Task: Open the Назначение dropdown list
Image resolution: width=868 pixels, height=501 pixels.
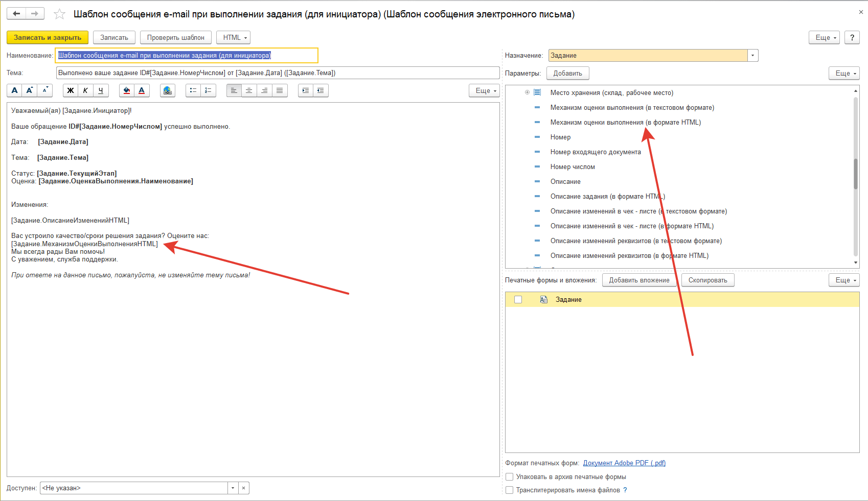Action: (x=752, y=56)
